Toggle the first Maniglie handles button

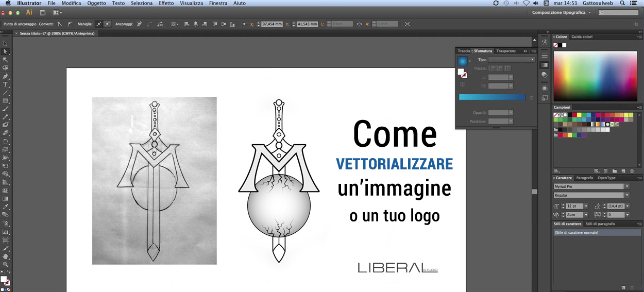[99, 24]
